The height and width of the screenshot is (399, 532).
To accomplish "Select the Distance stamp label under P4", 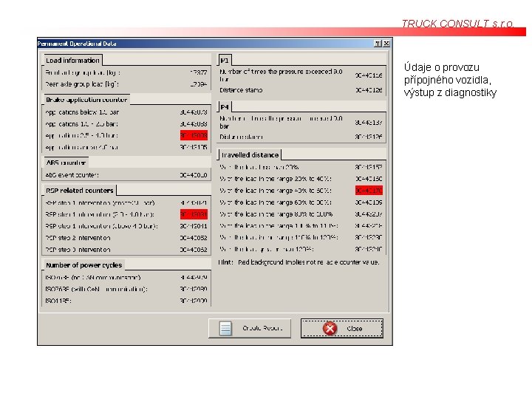I will 241,137.
